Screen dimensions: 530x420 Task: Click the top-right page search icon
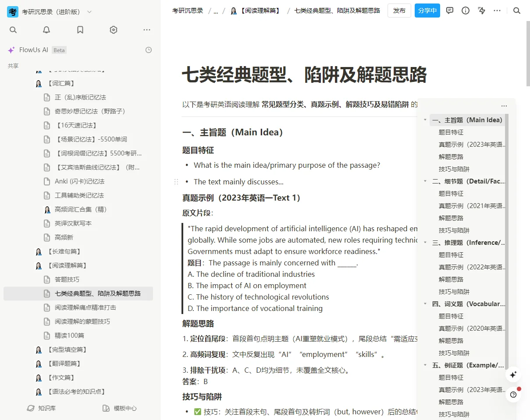click(517, 11)
